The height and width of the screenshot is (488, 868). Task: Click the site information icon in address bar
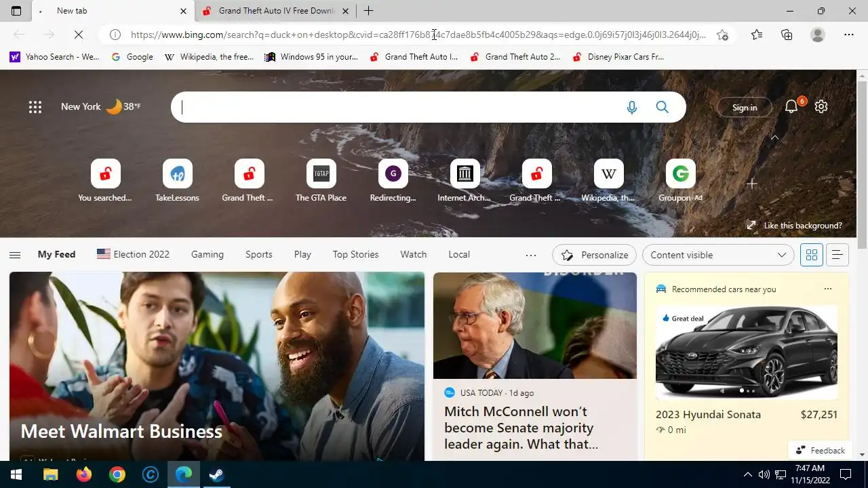pyautogui.click(x=115, y=35)
